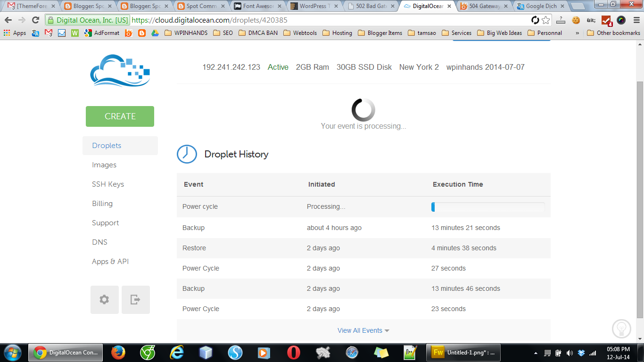Screen dimensions: 644x362
Task: Show hidden bookmarks overflow chevron
Action: pos(578,33)
